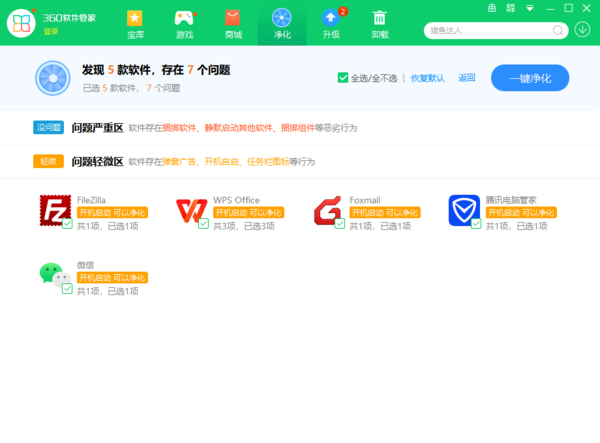The height and width of the screenshot is (443, 600).
Task: Uncheck the WPS Office checkbox
Action: (x=204, y=225)
